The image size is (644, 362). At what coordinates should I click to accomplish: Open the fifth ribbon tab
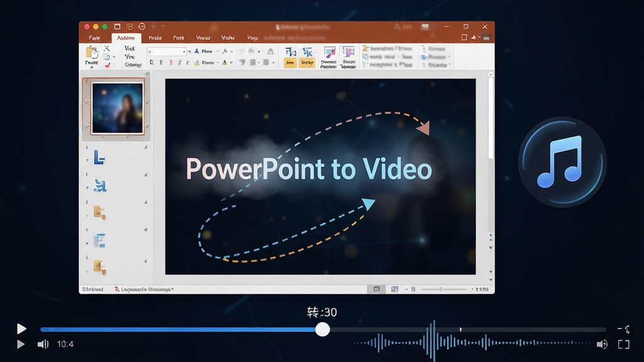(x=203, y=38)
